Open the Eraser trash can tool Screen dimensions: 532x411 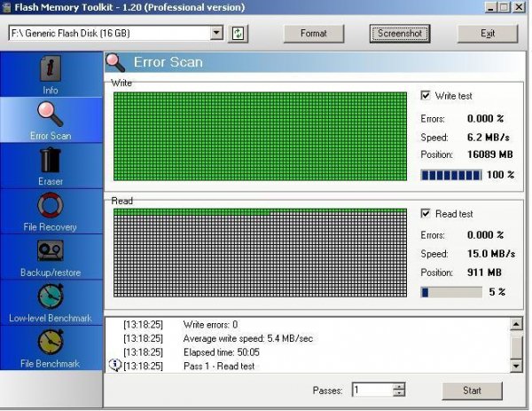pyautogui.click(x=51, y=160)
